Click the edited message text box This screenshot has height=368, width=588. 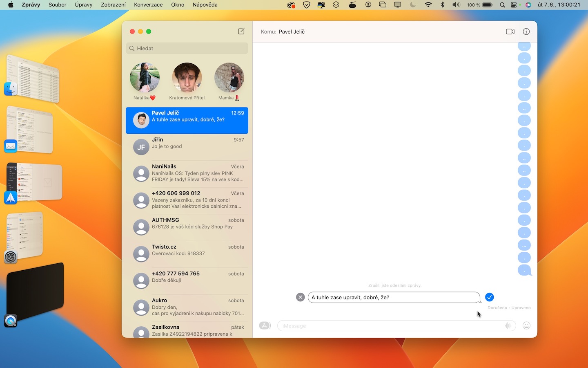[394, 297]
